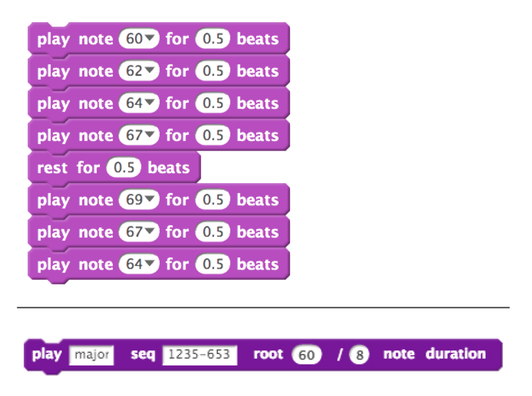Edit the 0.5 beats value in note 69 block
532x396 pixels.
(213, 200)
